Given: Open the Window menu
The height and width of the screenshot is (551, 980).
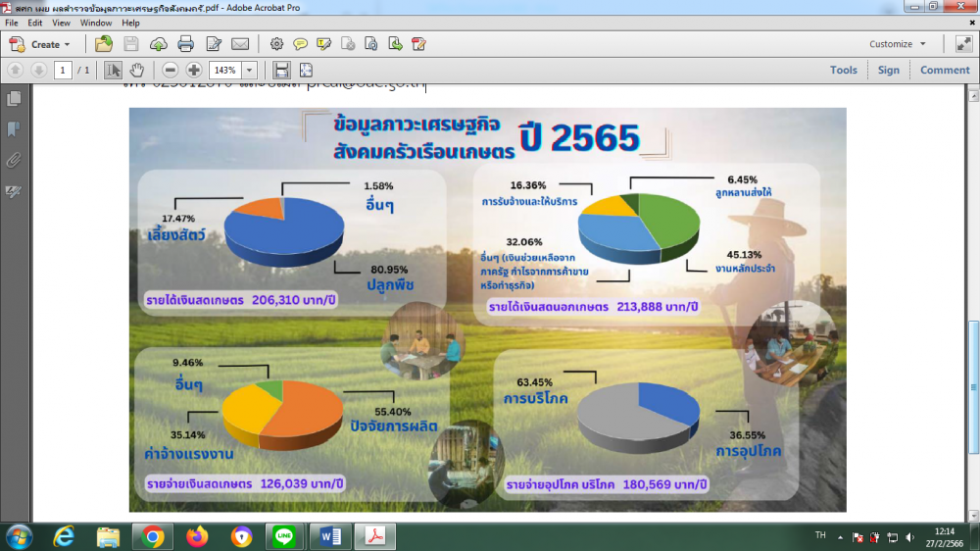Looking at the screenshot, I should click(x=96, y=23).
